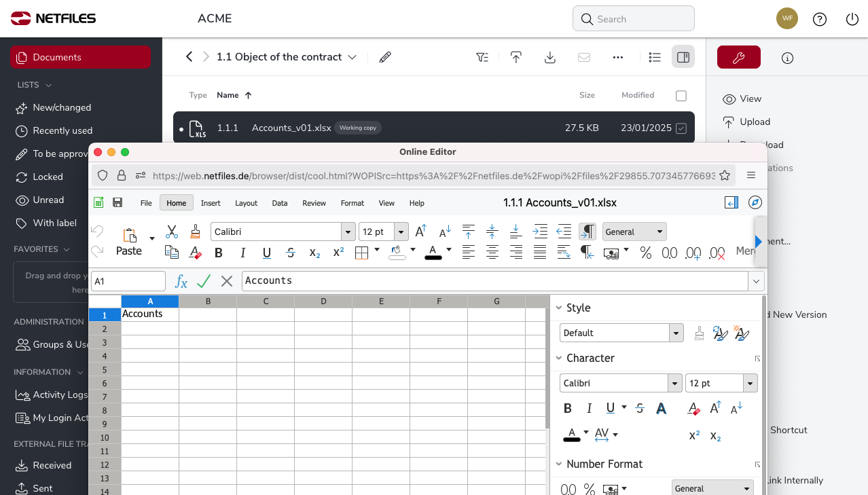
Task: Open the Data tab
Action: tap(280, 202)
